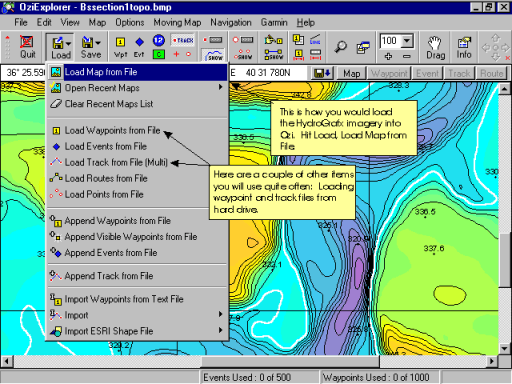Open the Load dropdown arrow
Screen dimensions: 512x384
(68, 43)
